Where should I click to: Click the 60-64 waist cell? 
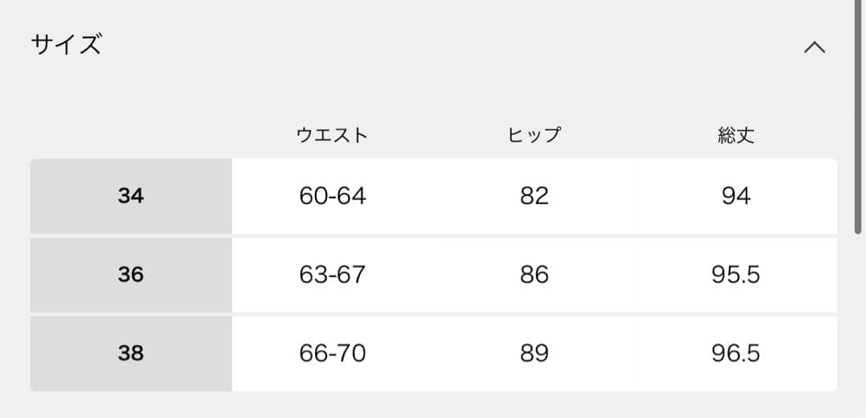332,196
